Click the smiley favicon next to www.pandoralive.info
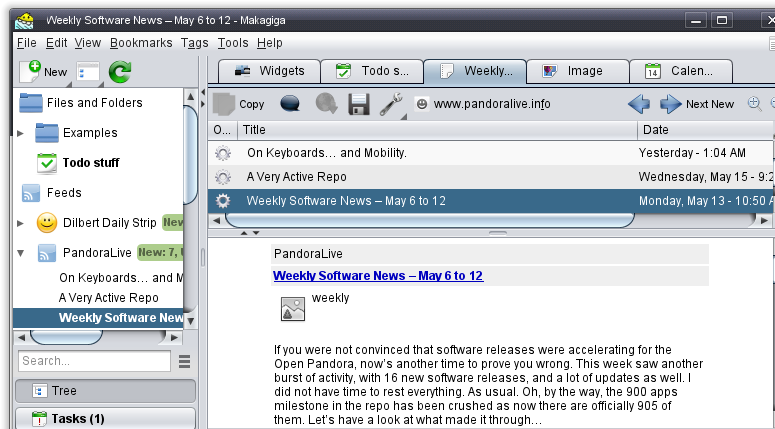Screen dimensions: 775x429 click(x=422, y=104)
